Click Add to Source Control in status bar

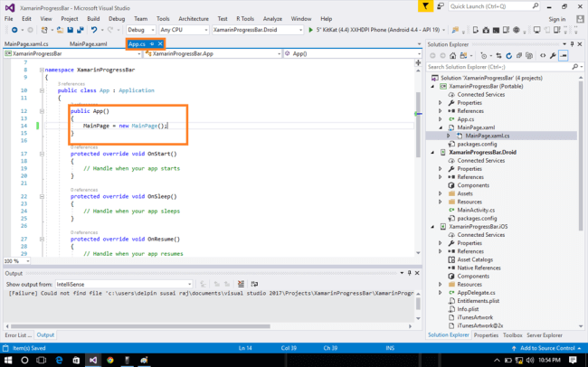[x=548, y=348]
